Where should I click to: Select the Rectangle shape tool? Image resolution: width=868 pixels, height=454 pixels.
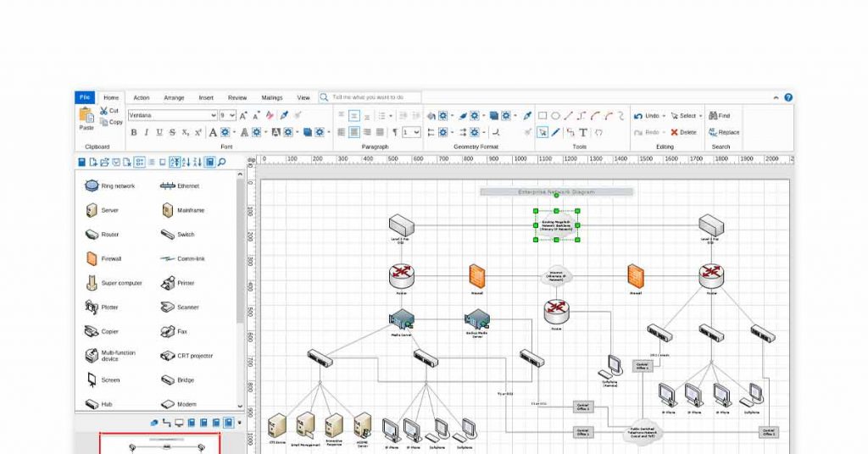(542, 116)
